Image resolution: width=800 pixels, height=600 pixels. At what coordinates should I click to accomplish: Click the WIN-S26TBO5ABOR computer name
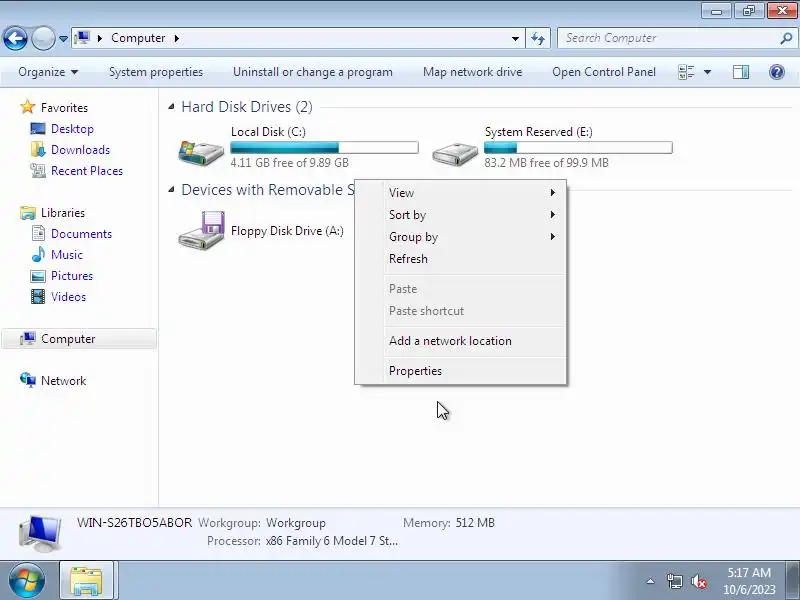tap(135, 523)
